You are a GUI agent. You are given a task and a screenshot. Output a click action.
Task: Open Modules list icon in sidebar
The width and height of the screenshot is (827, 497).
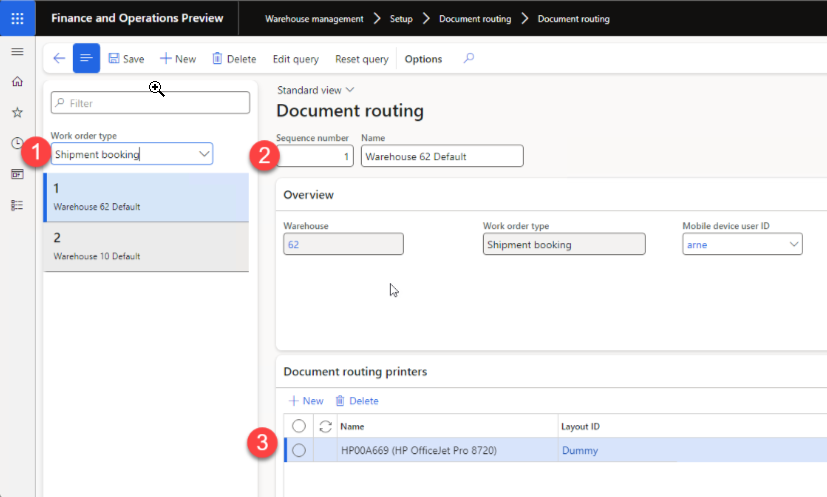click(x=17, y=205)
